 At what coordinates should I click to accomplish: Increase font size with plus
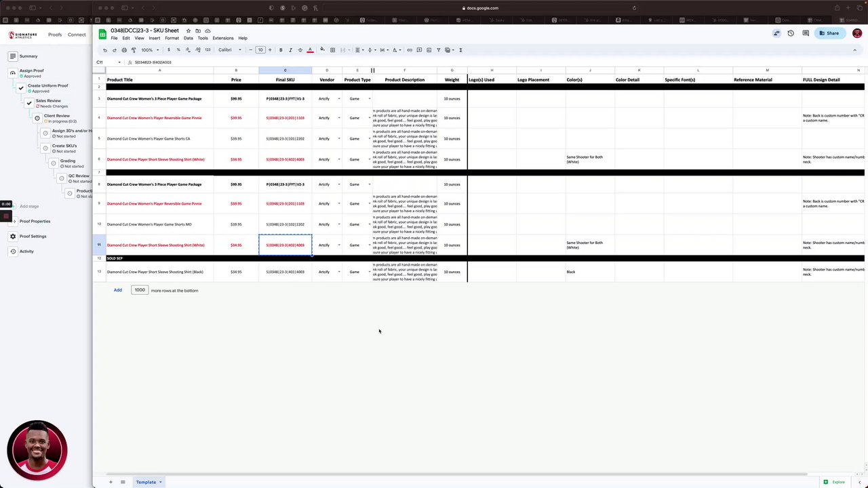270,49
